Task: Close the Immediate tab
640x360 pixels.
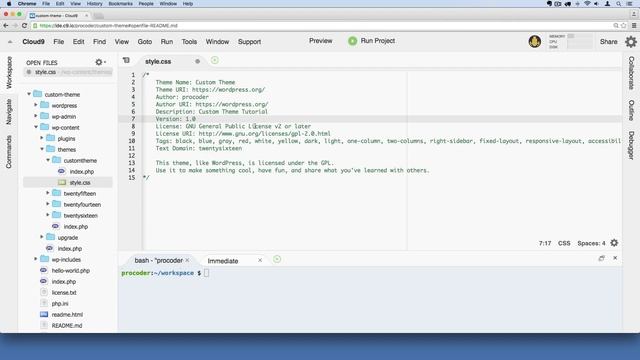Action: (x=260, y=260)
